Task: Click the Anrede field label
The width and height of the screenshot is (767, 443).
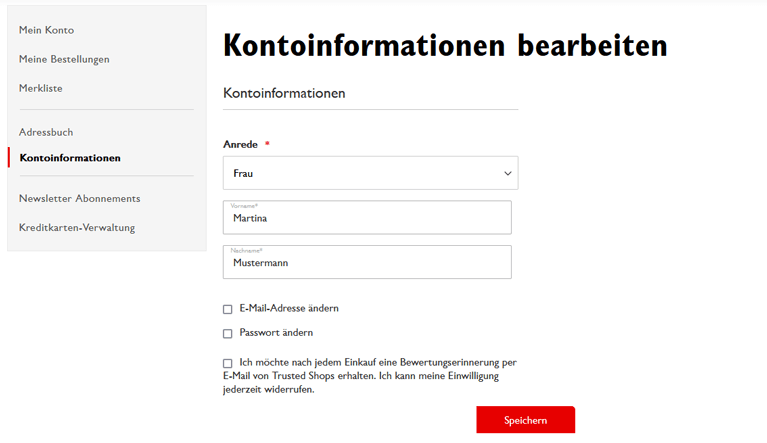Action: click(x=240, y=144)
